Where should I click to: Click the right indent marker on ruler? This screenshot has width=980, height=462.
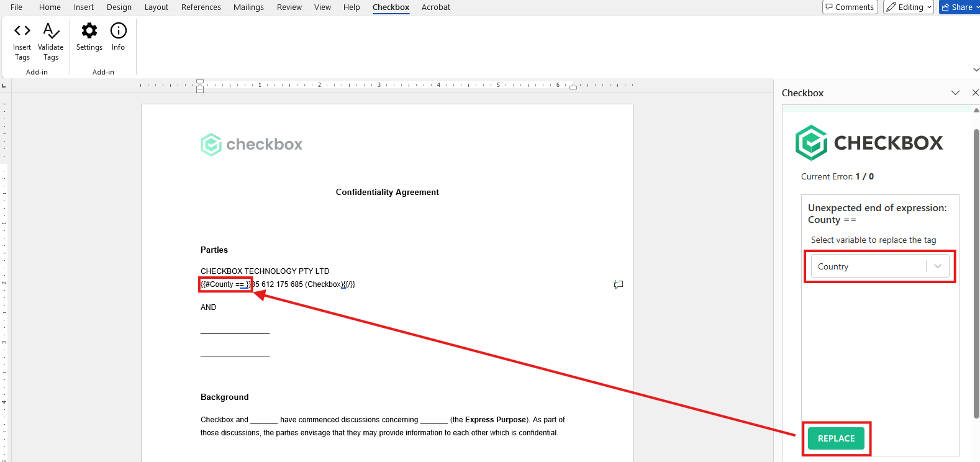point(573,87)
